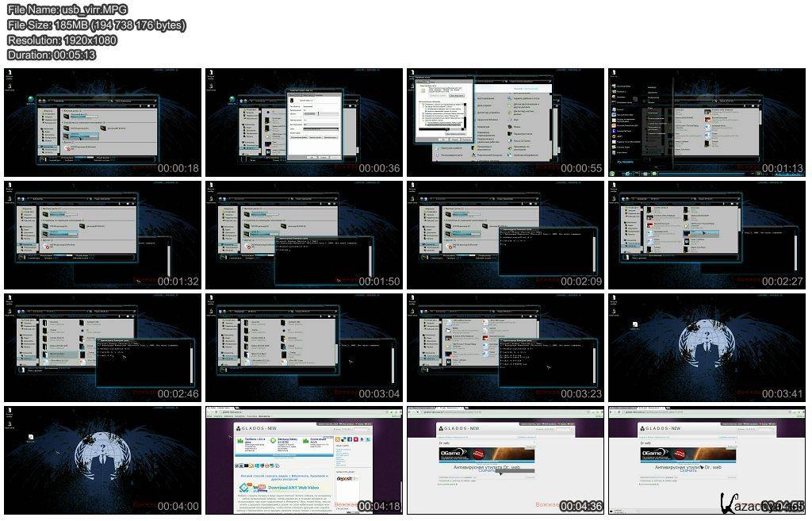Open the thumbnail at timestamp 00:00:36

click(x=305, y=123)
